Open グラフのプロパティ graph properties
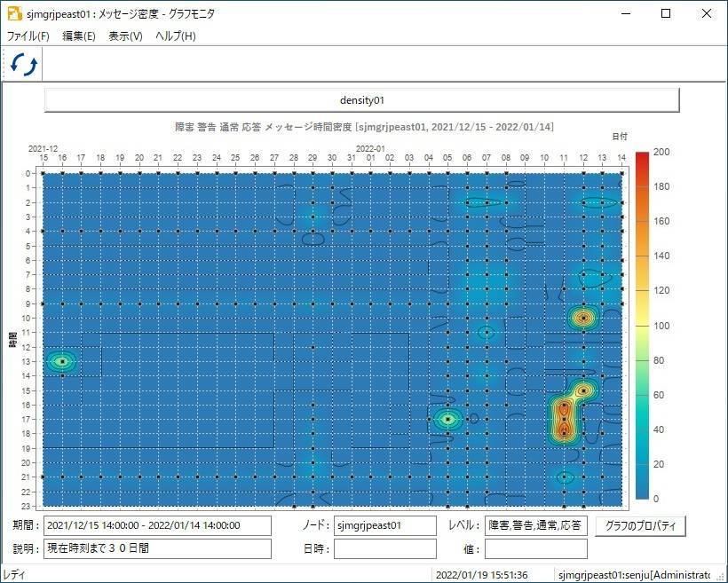Screen dimensions: 728x583 click(x=640, y=526)
